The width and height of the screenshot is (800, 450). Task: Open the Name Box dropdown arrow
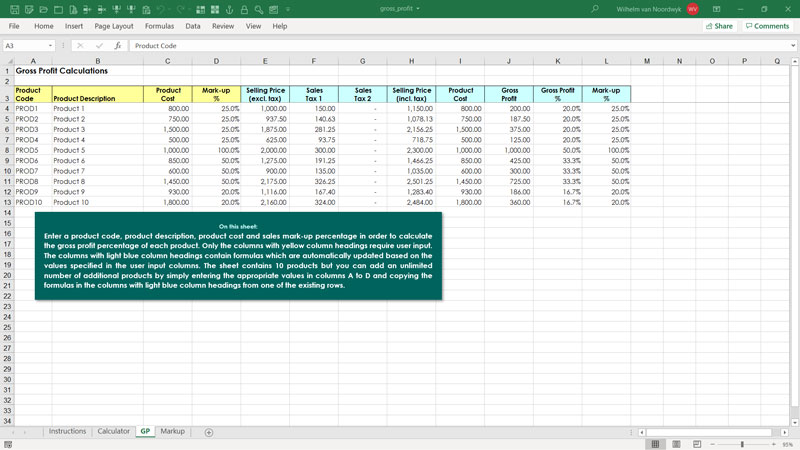(x=50, y=45)
